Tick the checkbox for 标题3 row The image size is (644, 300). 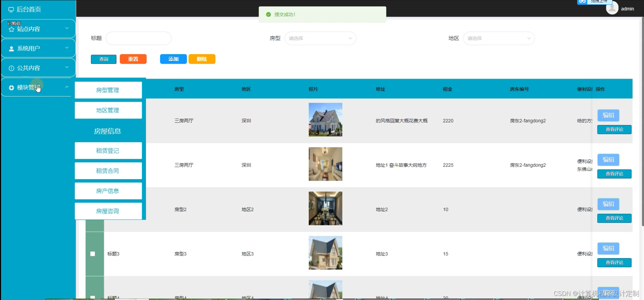click(93, 254)
